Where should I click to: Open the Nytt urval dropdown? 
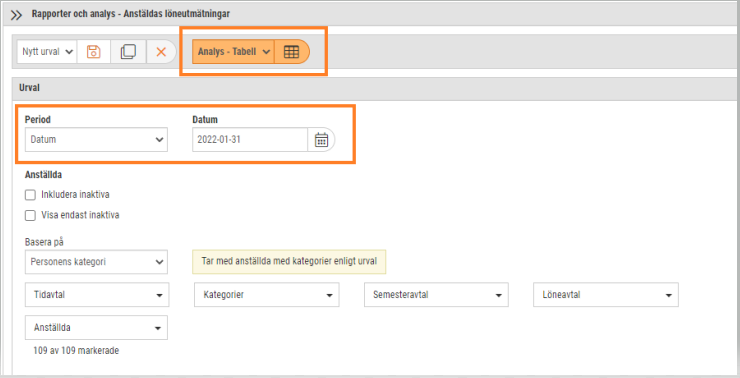pos(47,51)
